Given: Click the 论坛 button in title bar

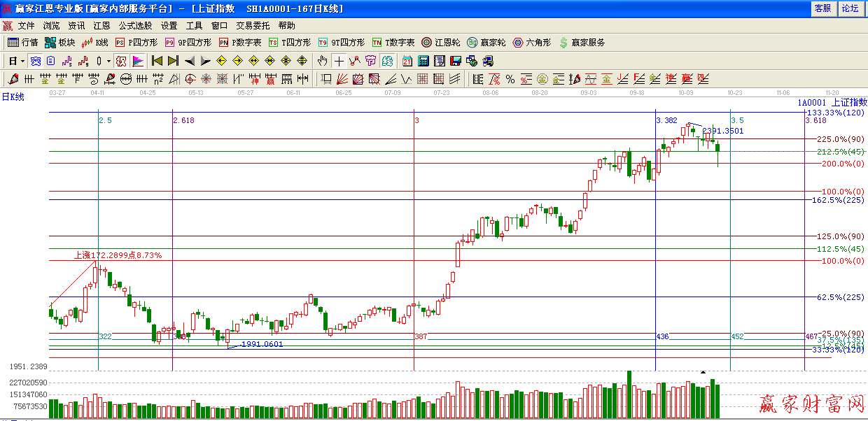Looking at the screenshot, I should (x=850, y=8).
